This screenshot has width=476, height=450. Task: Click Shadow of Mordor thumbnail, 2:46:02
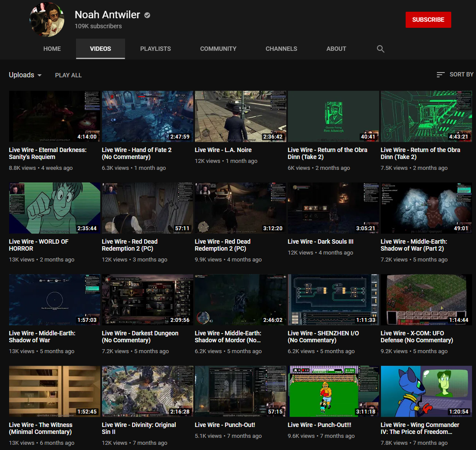[241, 300]
